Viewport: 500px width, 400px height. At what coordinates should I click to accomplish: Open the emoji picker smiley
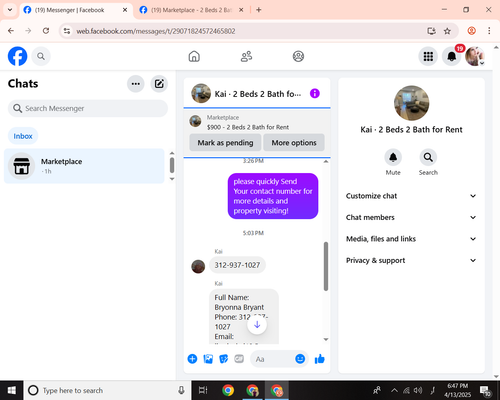coord(300,359)
